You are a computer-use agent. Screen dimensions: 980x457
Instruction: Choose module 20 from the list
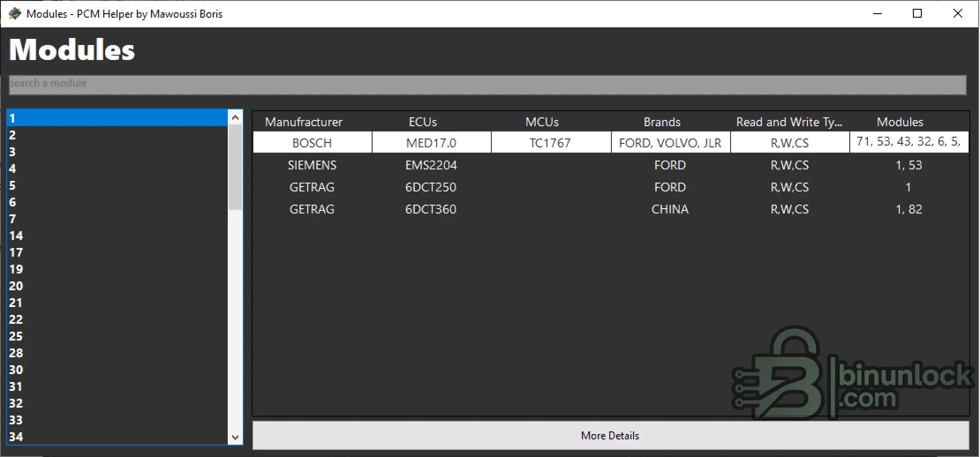coord(117,286)
